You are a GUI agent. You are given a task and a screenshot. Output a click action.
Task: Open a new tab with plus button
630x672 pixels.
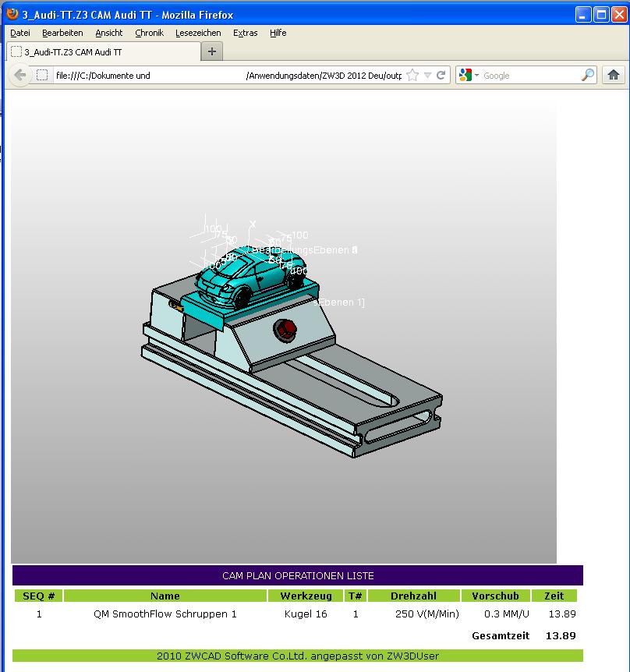pyautogui.click(x=212, y=52)
